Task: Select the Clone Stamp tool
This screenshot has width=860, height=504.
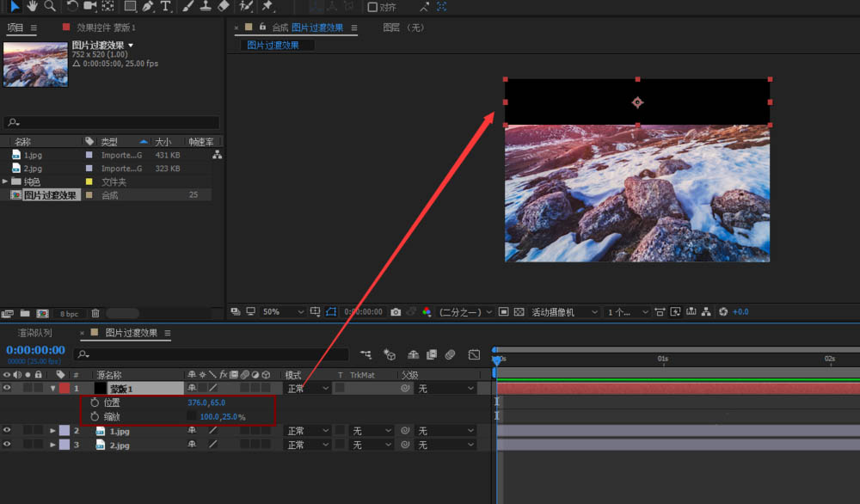Action: (206, 6)
